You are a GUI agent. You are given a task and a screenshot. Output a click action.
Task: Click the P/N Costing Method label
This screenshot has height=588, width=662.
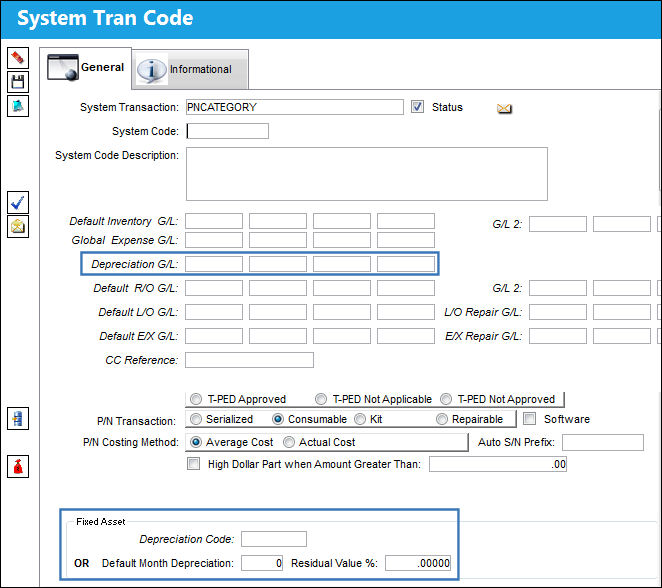131,442
